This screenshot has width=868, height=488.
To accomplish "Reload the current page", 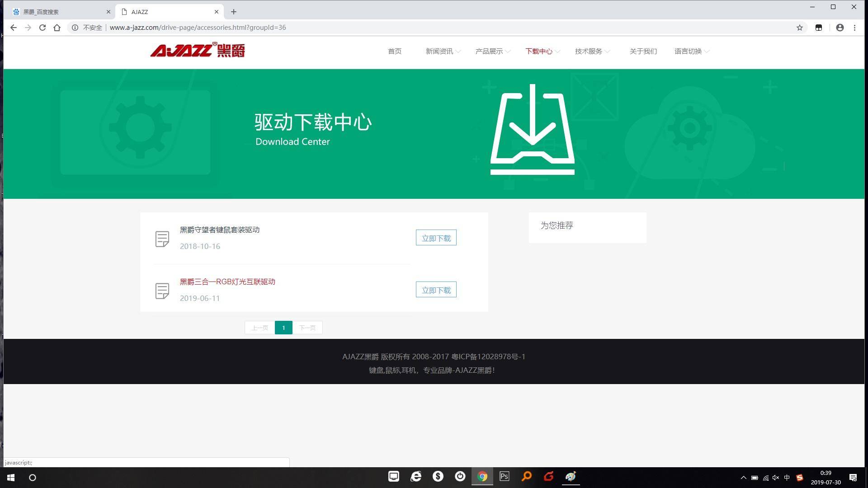I will [42, 28].
